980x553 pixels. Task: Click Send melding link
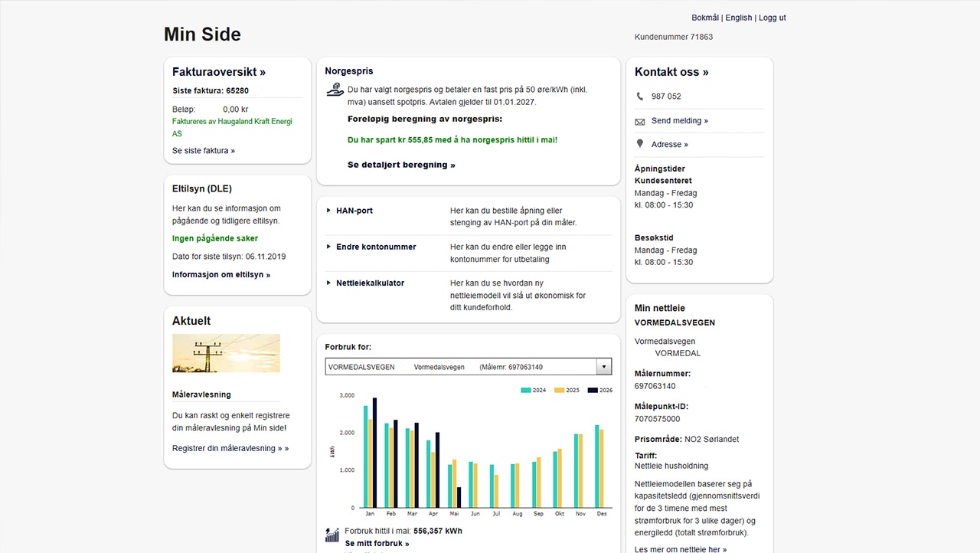pyautogui.click(x=680, y=121)
